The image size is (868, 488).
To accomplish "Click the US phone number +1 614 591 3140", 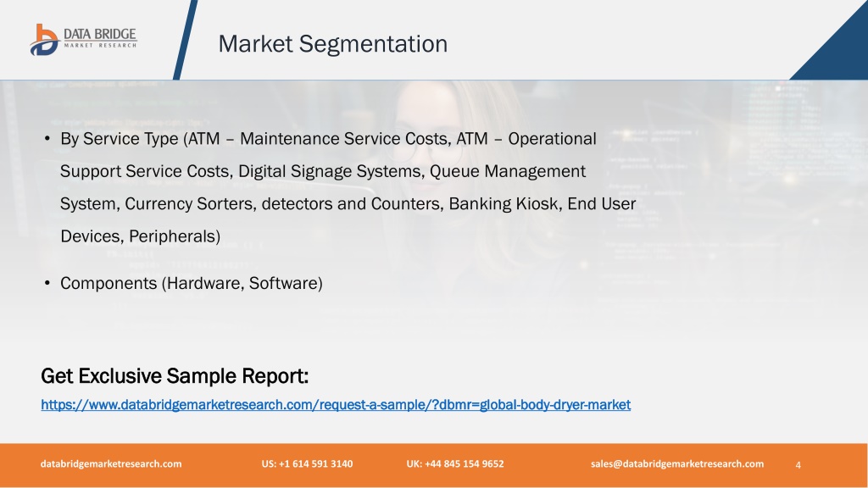I will (x=307, y=463).
